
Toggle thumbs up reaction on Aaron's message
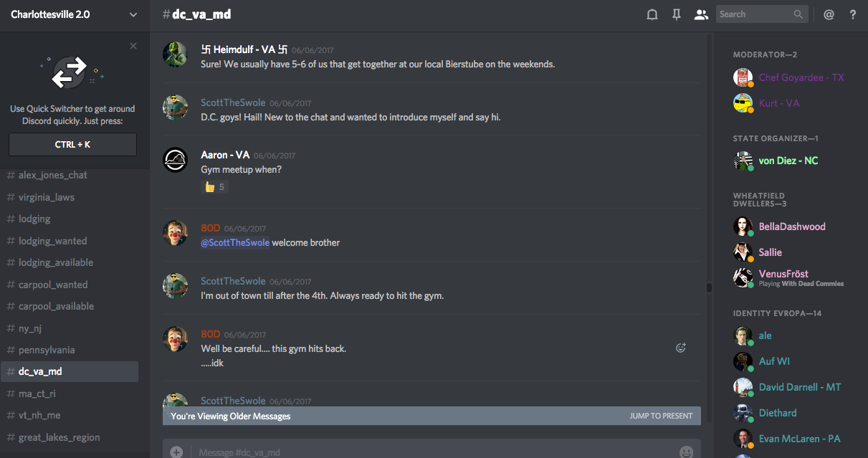[215, 187]
